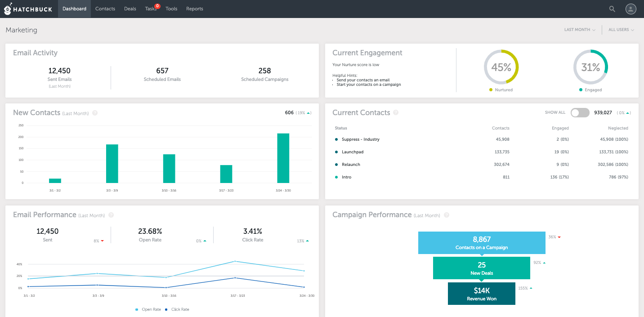644x317 pixels.
Task: Click the Launchpad status name
Action: click(x=353, y=152)
